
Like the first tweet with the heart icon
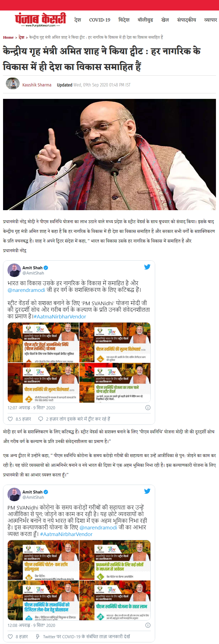click(x=10, y=419)
